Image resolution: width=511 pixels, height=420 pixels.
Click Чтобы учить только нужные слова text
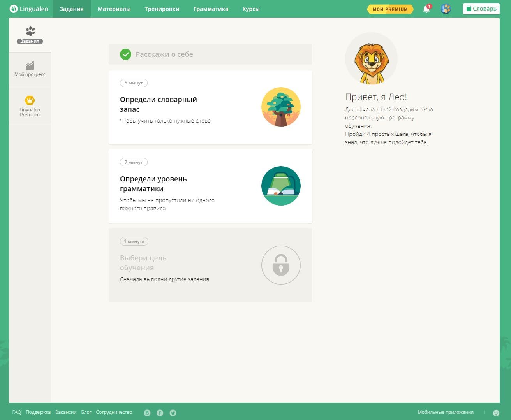pyautogui.click(x=165, y=121)
